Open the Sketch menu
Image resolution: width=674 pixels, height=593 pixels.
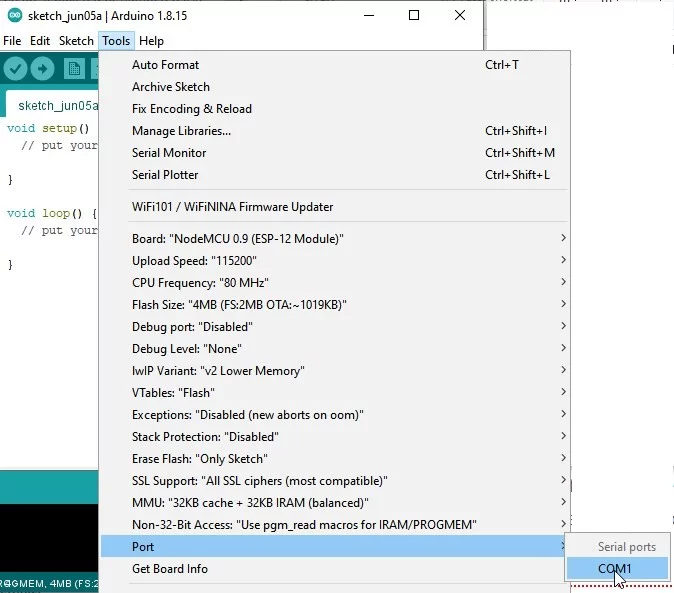pos(76,41)
